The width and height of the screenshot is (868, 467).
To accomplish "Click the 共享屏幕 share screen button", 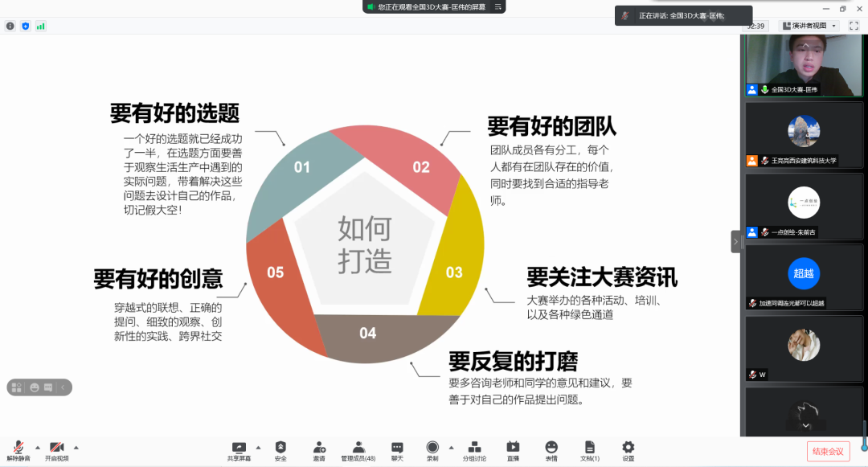I will [239, 449].
